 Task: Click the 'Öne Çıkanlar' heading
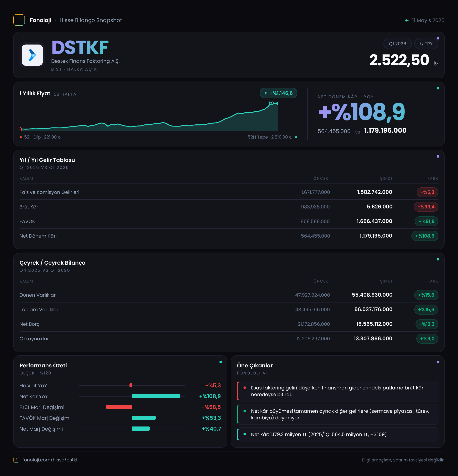pyautogui.click(x=255, y=366)
